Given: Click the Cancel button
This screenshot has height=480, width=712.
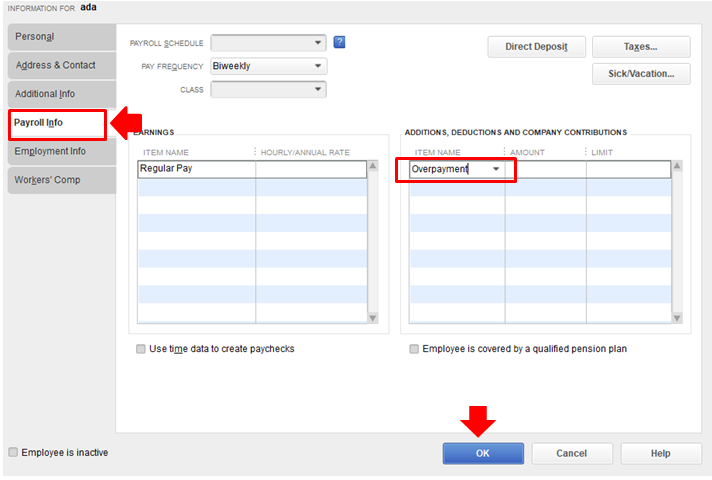Looking at the screenshot, I should 572,453.
